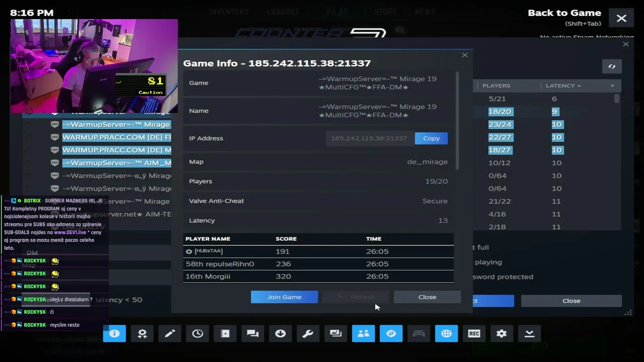Sort player list by SCORE header
Screen dimensions: 644x362
tap(286, 239)
